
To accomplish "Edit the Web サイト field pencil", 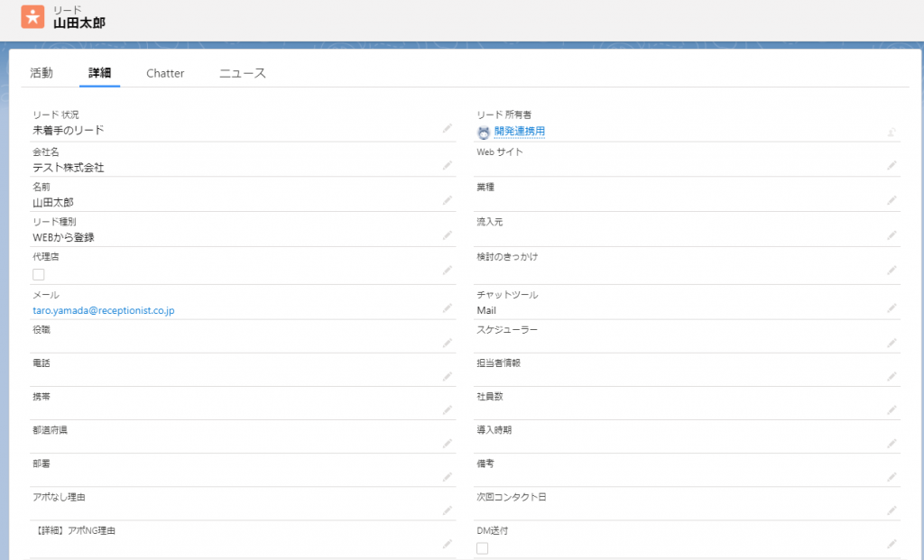I will pos(892,165).
